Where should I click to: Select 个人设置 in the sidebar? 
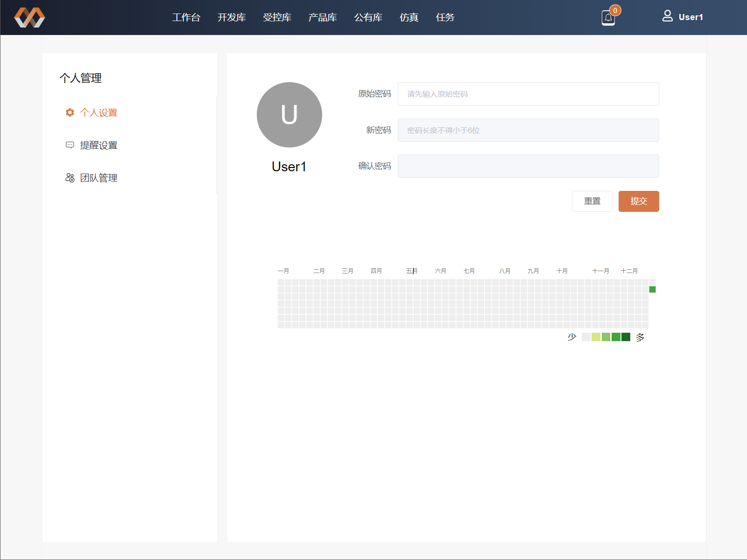(99, 112)
